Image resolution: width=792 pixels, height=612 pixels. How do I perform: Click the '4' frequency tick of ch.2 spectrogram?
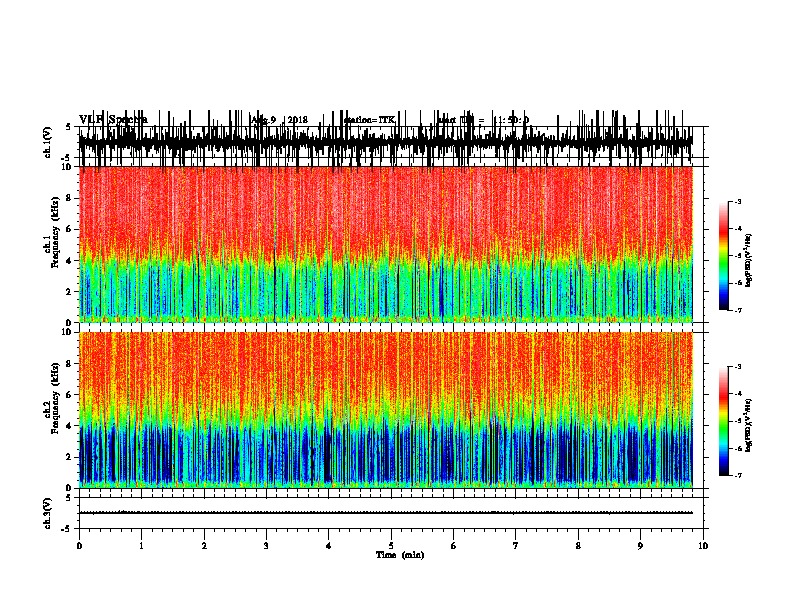click(69, 426)
